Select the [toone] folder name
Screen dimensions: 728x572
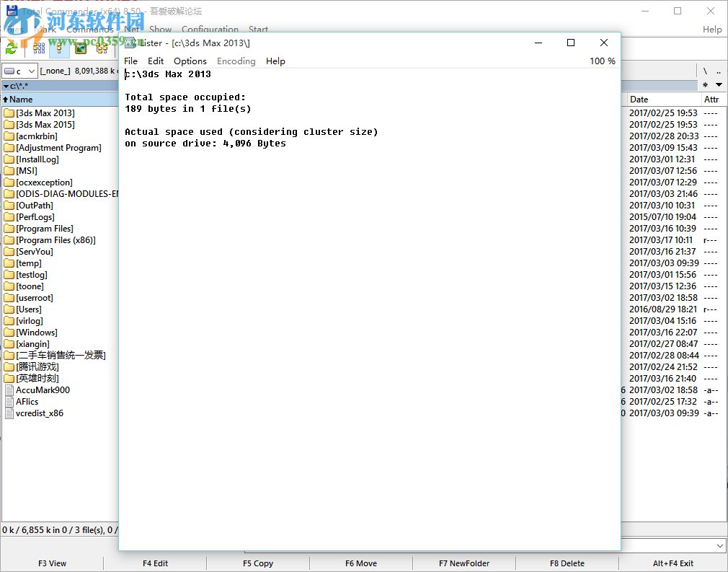[x=30, y=286]
